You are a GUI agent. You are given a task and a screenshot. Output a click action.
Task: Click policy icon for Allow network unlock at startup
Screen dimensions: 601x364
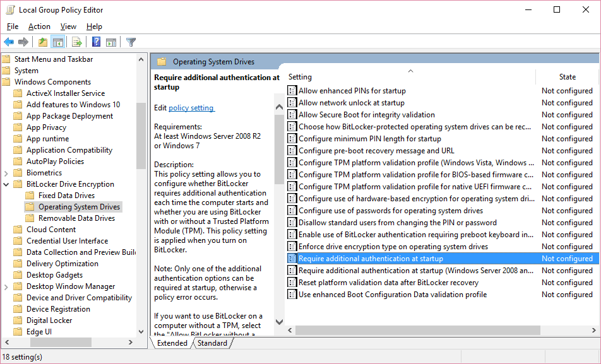click(292, 102)
